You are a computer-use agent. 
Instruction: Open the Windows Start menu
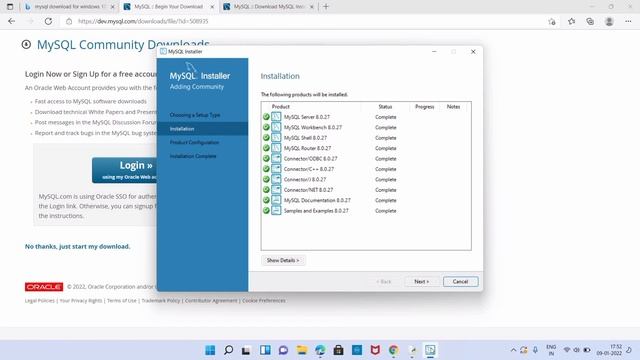[x=210, y=350]
